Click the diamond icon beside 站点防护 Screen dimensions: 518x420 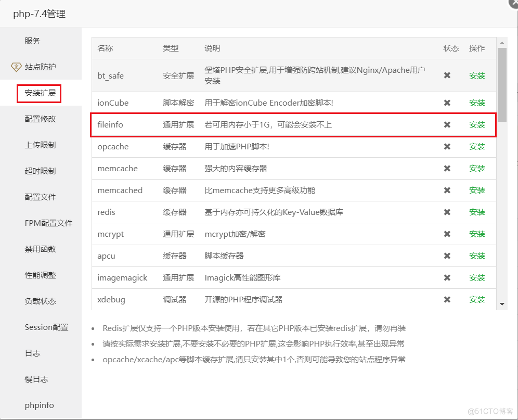click(x=16, y=67)
